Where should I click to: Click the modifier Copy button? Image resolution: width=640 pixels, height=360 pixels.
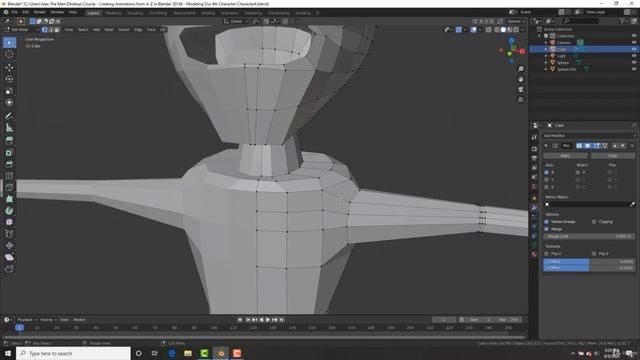coord(613,156)
